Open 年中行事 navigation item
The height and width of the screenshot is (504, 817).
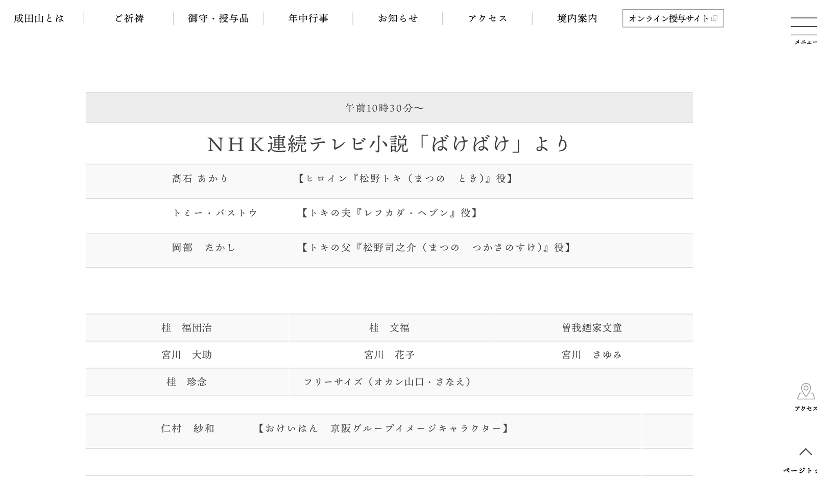(308, 18)
